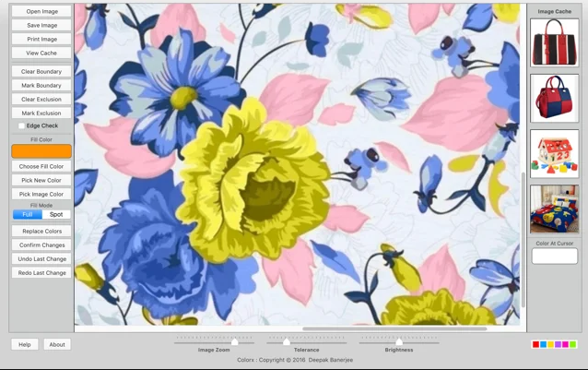The image size is (588, 370).
Task: Click the horizontal scrollbar under the image
Action: 394,328
